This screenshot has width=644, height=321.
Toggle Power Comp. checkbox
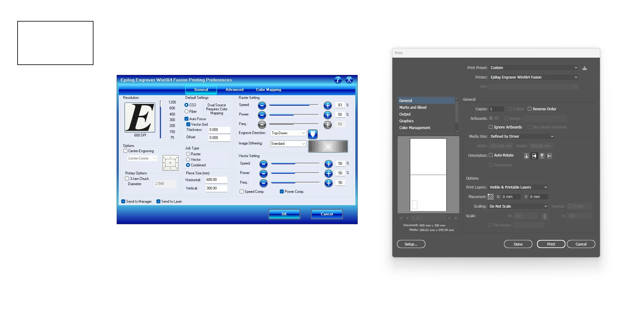pyautogui.click(x=282, y=192)
